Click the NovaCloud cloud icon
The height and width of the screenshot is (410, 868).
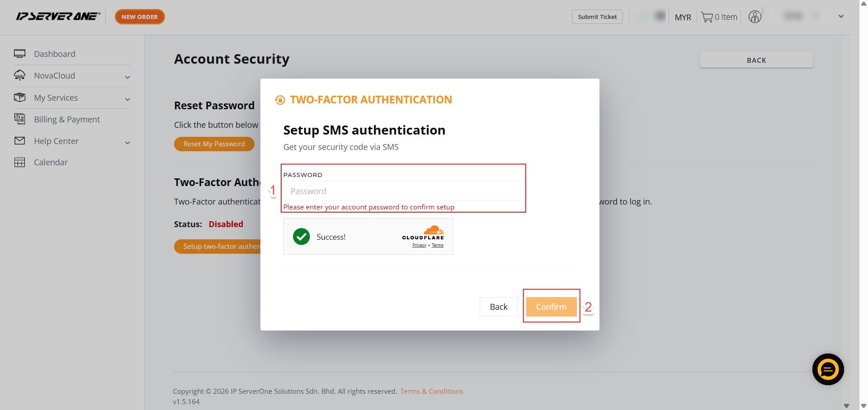tap(19, 75)
